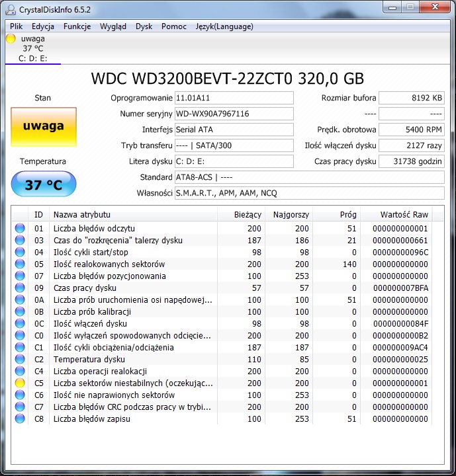
Task: Select row Liczba prób kalibracji
Action: (x=222, y=312)
